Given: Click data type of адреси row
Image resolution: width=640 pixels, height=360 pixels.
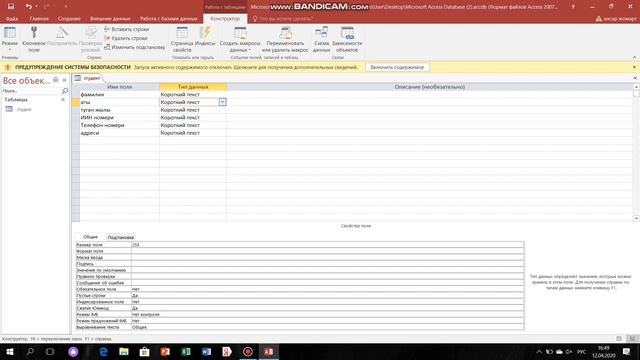Looking at the screenshot, I should 193,133.
